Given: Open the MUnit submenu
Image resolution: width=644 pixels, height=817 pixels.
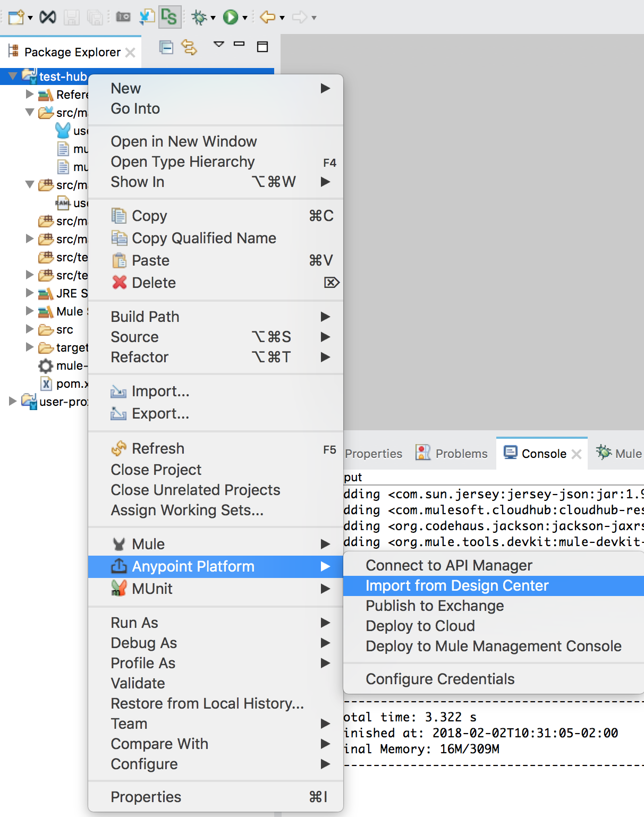Looking at the screenshot, I should 152,589.
